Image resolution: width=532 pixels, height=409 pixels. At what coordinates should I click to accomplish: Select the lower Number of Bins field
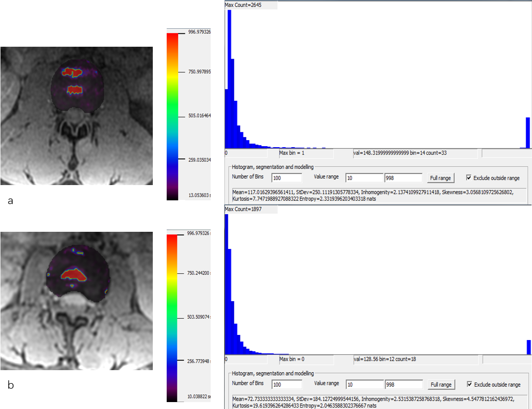[287, 384]
